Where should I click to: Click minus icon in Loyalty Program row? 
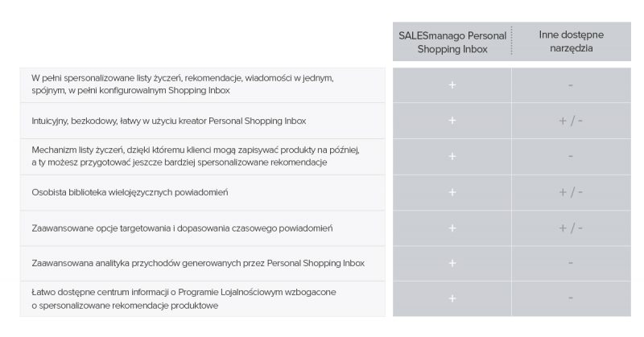[571, 298]
